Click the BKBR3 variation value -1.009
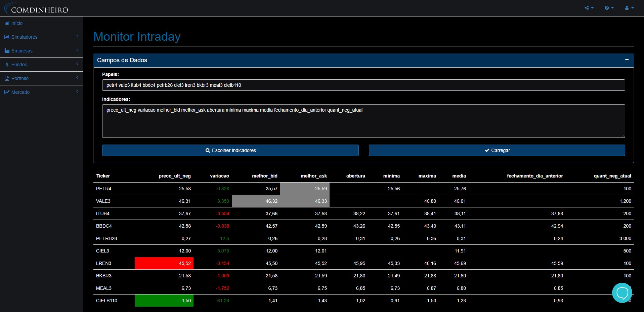This screenshot has width=644, height=312. click(222, 276)
